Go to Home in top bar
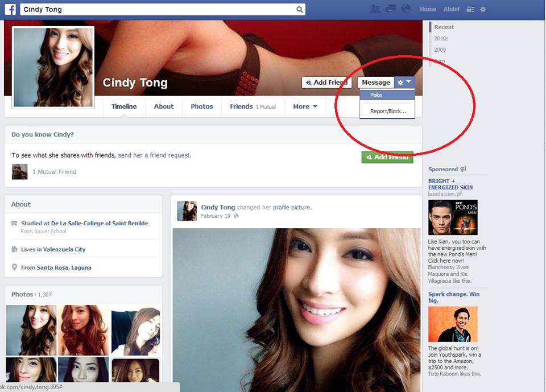546x392 pixels. [428, 10]
